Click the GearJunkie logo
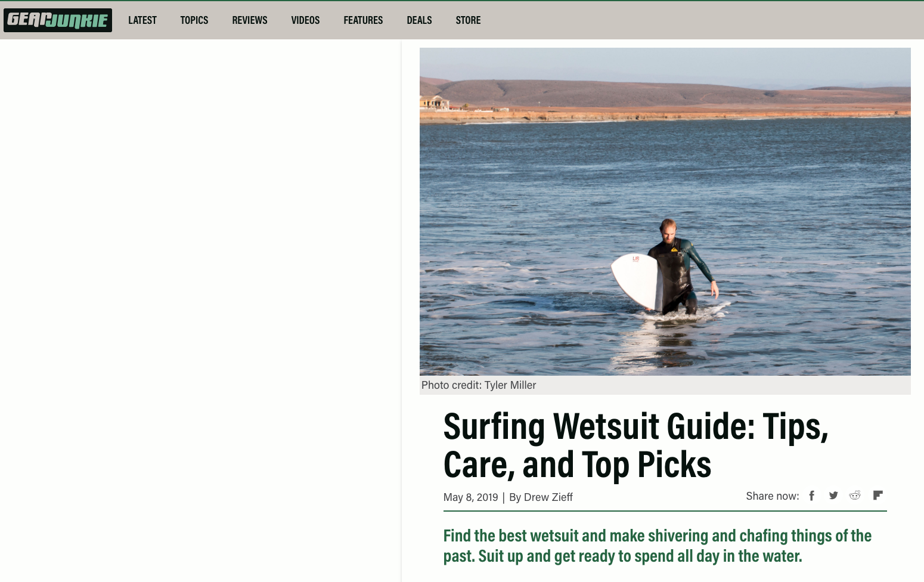924x582 pixels. click(58, 20)
